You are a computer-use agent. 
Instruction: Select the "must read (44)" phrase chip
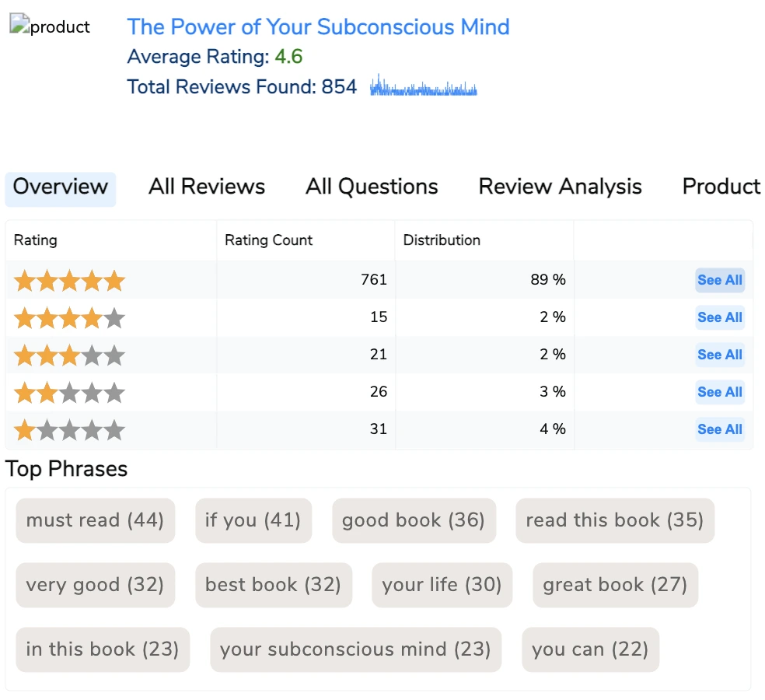[x=95, y=520]
